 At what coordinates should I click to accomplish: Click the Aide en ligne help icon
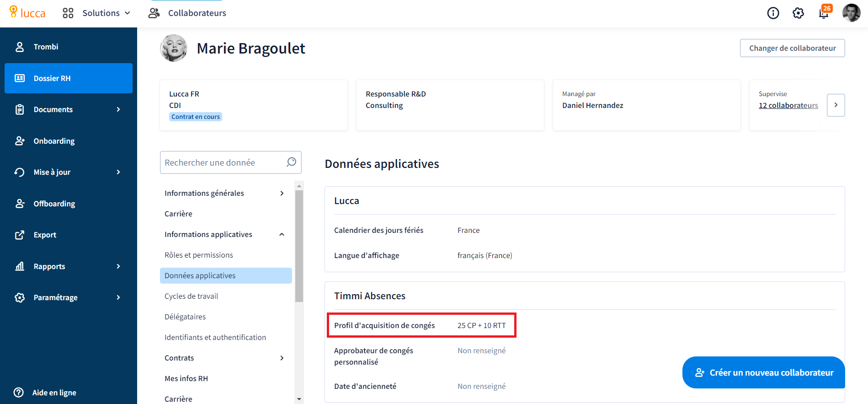[19, 393]
